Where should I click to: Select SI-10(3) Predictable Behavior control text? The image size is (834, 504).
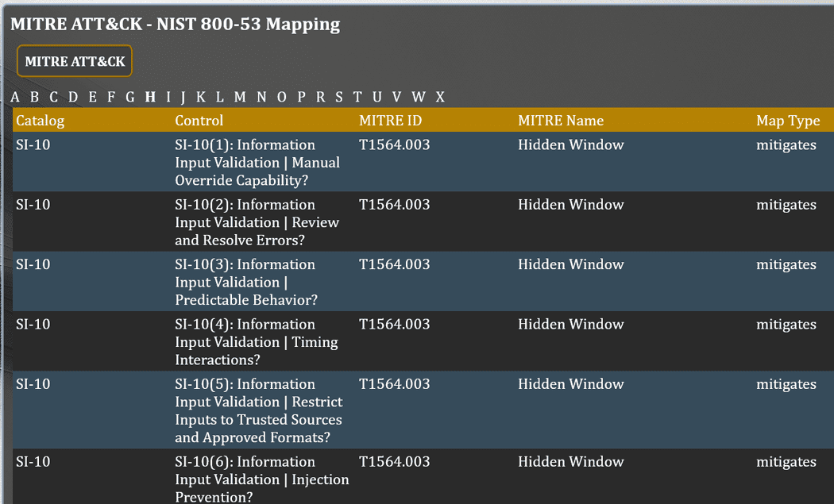pos(246,283)
